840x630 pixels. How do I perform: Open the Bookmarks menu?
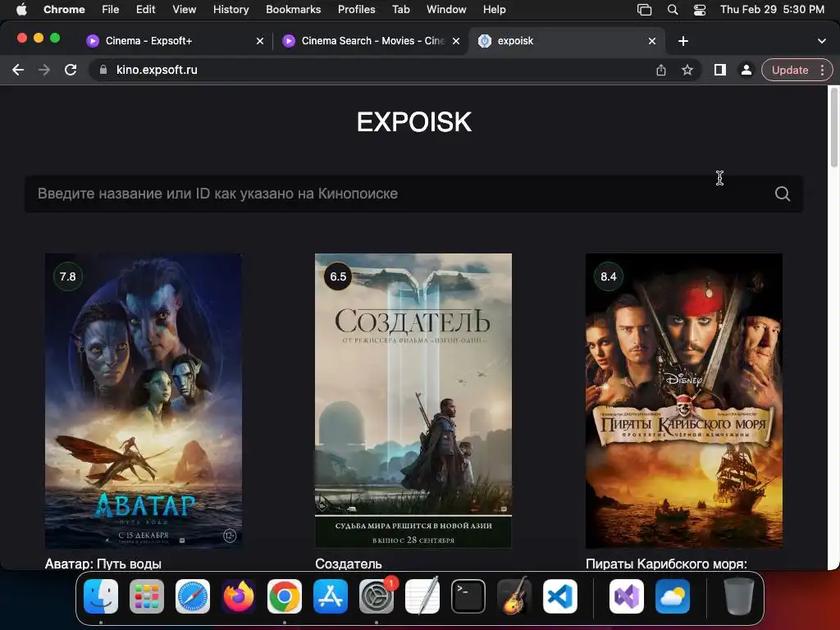[293, 9]
